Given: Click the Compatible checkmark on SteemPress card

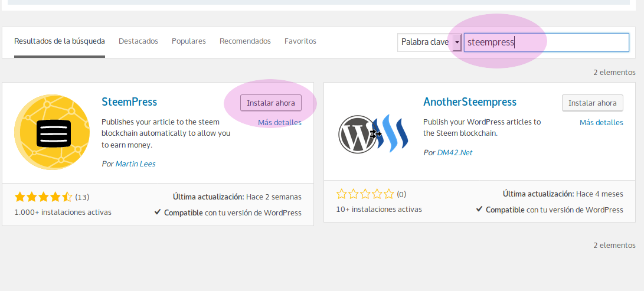Looking at the screenshot, I should [157, 212].
